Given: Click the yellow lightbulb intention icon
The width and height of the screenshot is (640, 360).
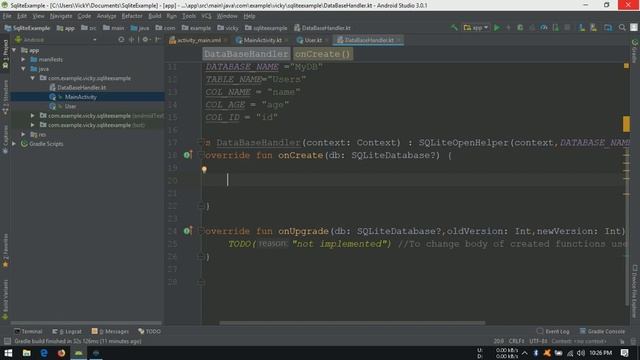Looking at the screenshot, I should point(204,169).
